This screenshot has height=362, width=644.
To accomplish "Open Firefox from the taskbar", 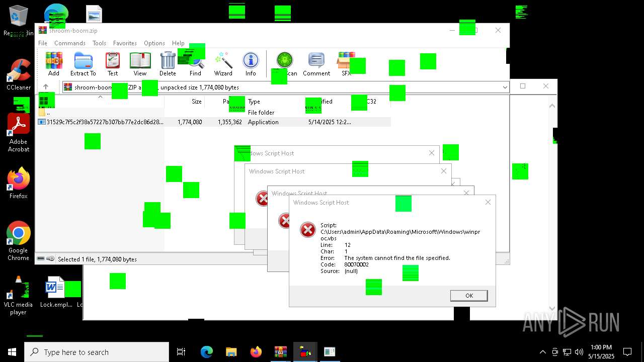I will pos(256,352).
